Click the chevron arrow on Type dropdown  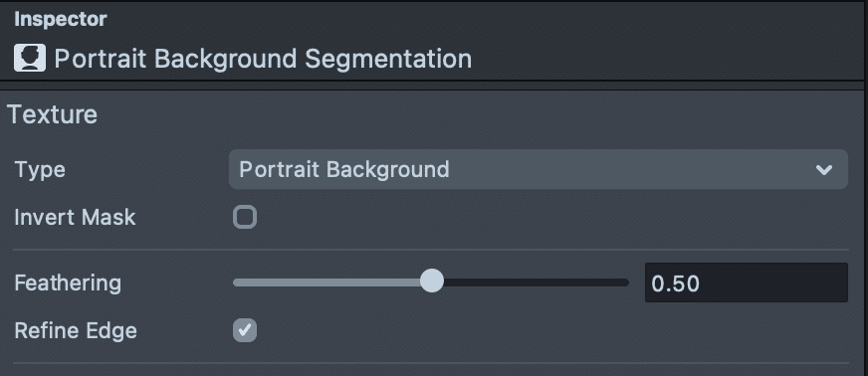point(824,170)
